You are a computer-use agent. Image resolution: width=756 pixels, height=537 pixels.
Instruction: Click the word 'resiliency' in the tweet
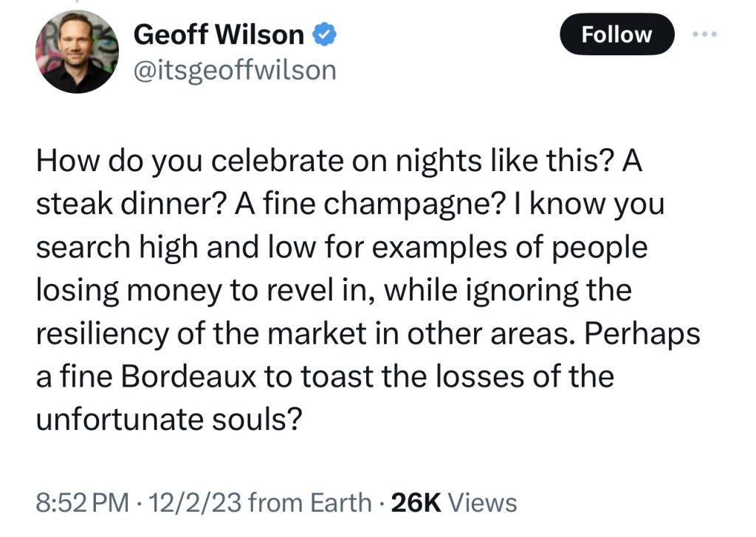click(x=102, y=333)
